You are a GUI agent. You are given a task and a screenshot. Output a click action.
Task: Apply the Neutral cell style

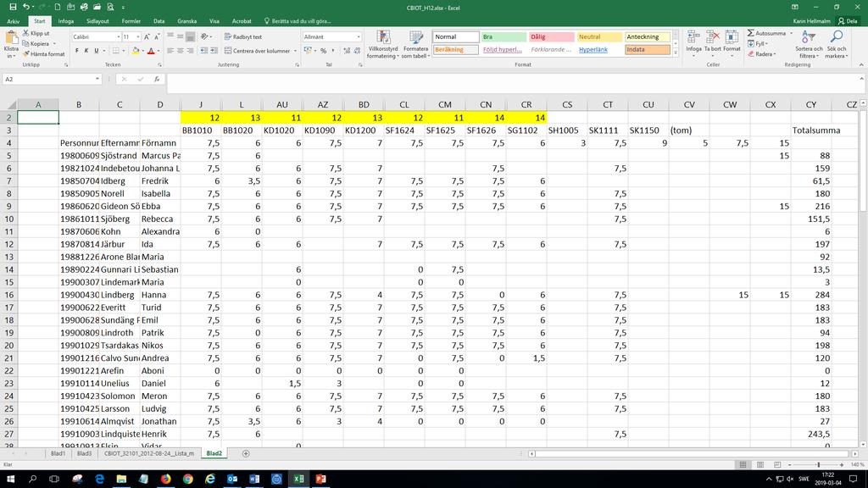(599, 37)
